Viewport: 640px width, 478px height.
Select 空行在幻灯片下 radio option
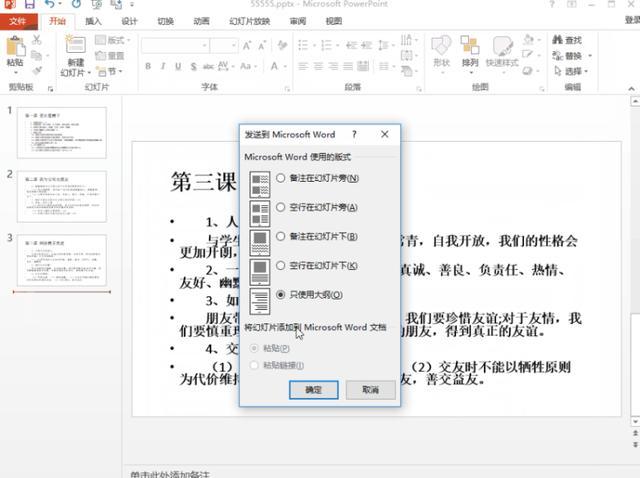click(280, 266)
